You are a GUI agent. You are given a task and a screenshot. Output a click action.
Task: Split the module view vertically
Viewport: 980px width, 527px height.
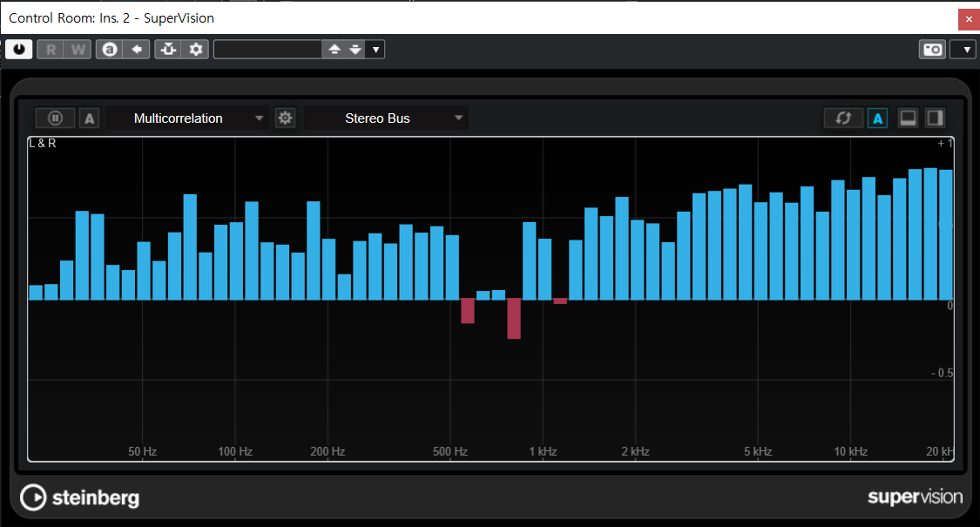coord(935,118)
